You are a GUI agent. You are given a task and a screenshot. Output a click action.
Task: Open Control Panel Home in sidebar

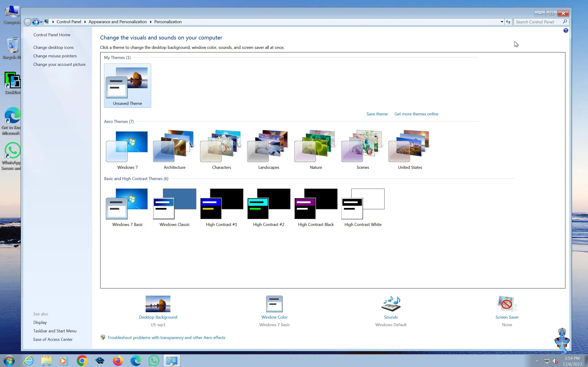[x=52, y=35]
